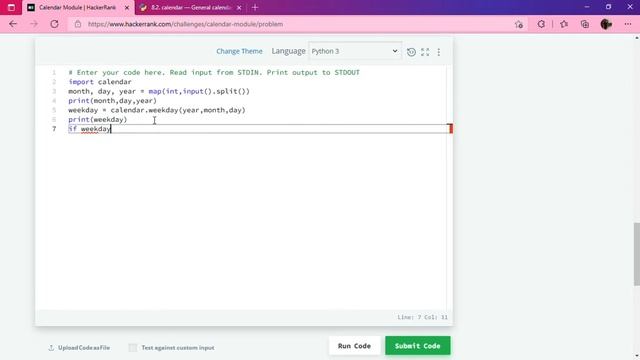The height and width of the screenshot is (360, 640).
Task: Click the red error marker on line 7
Action: 451,129
